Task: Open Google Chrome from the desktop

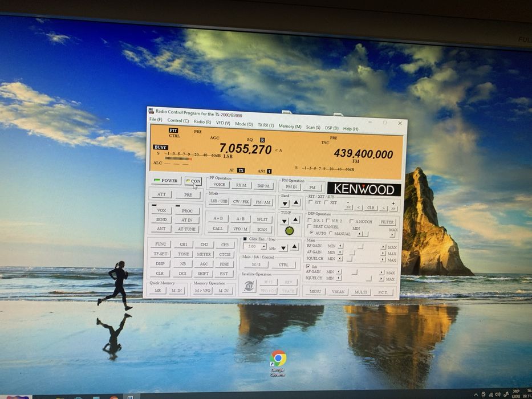Action: (x=278, y=363)
